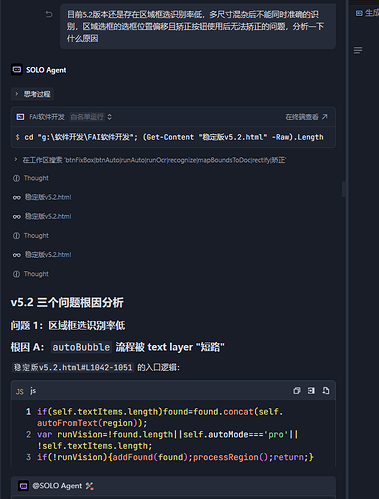Click the 生成 icon in the right panel
Viewport: 379px width, 499px height.
tap(359, 13)
